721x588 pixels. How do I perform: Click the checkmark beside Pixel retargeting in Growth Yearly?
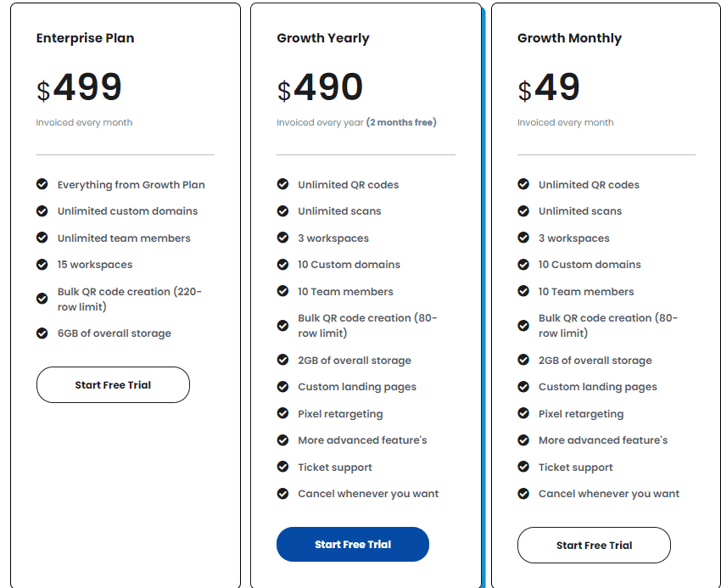pyautogui.click(x=282, y=413)
